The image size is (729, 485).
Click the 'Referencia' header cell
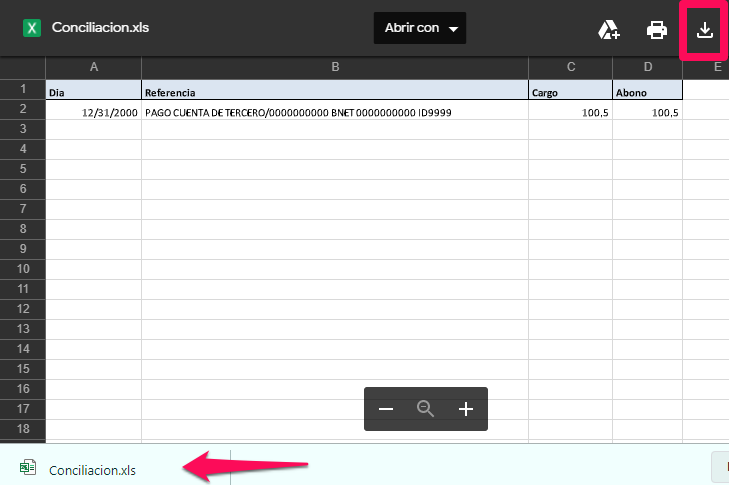coord(335,92)
